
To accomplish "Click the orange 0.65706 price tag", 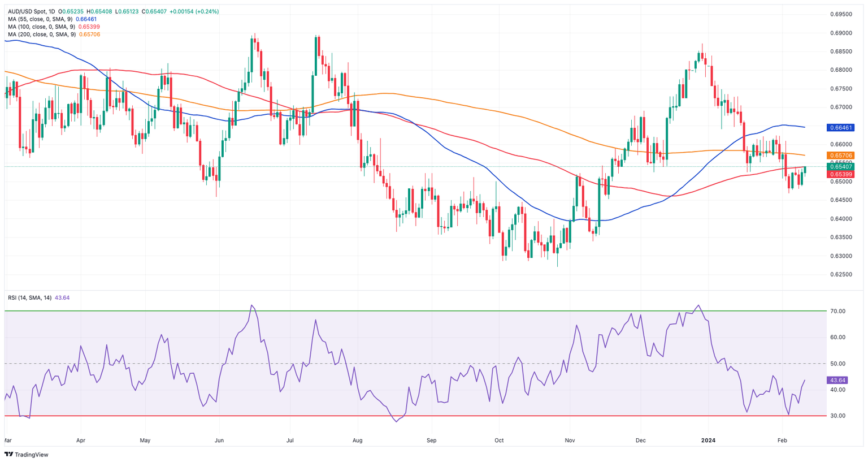I will point(840,155).
